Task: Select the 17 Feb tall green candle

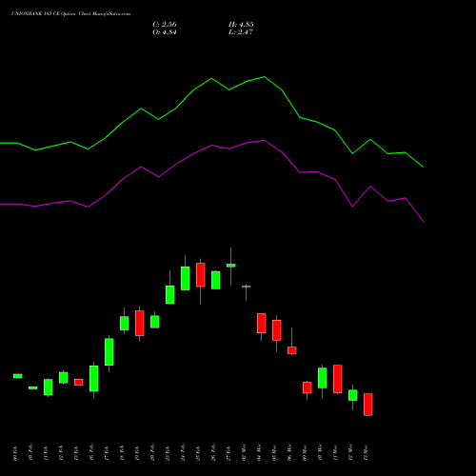Action: (109, 352)
